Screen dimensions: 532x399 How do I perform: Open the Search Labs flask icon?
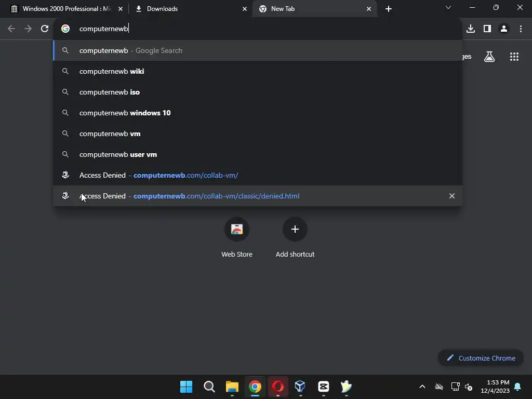click(489, 57)
